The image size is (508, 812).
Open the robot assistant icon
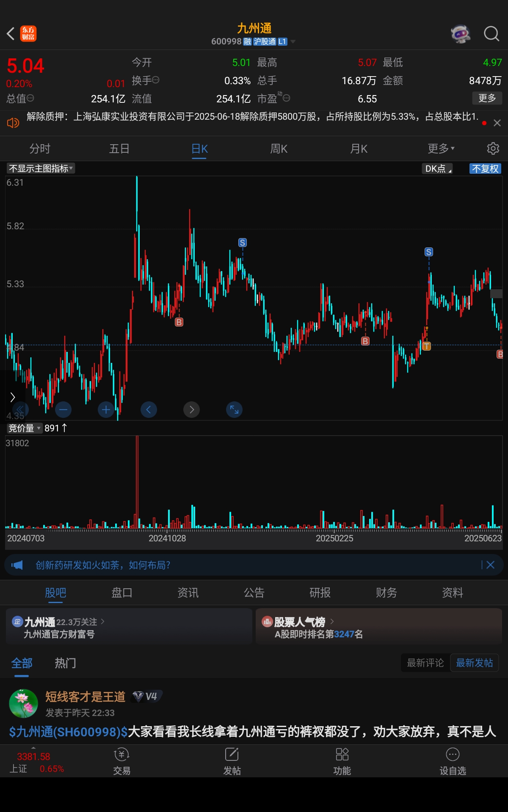pyautogui.click(x=461, y=33)
